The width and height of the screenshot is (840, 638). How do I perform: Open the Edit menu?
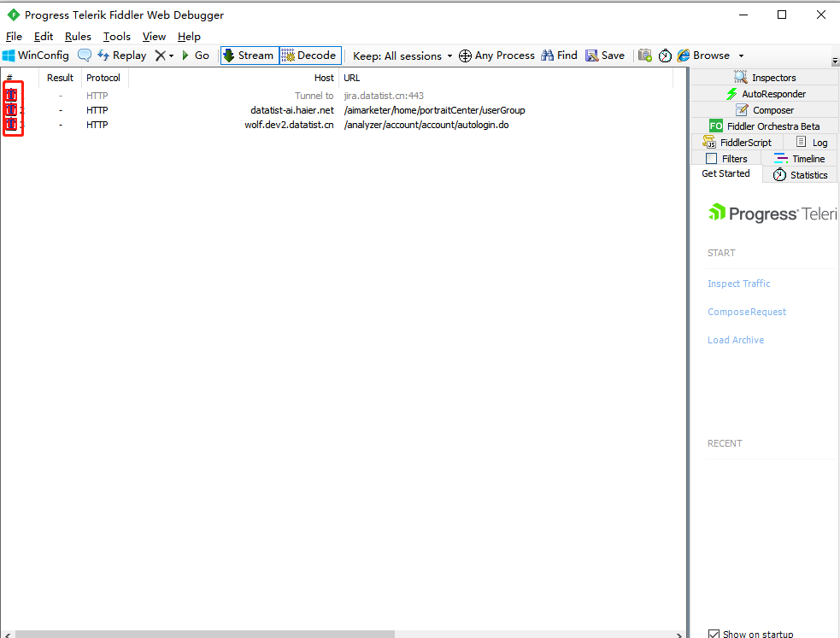pos(44,37)
